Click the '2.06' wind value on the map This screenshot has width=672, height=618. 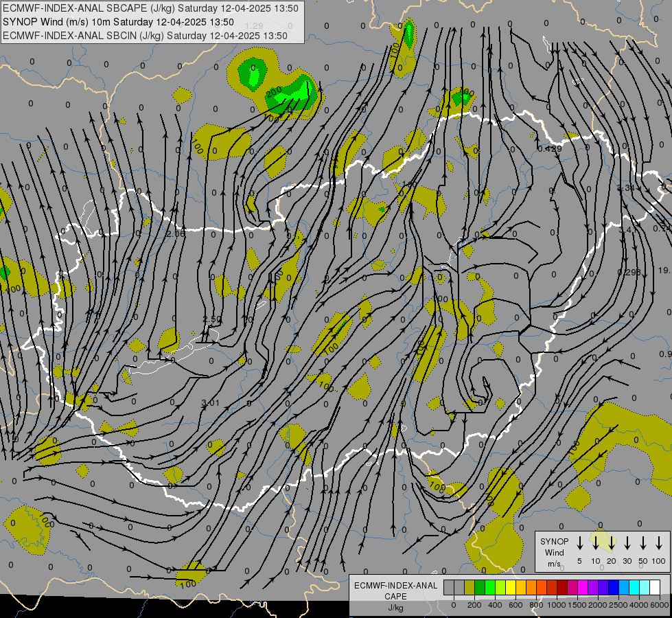tap(176, 233)
